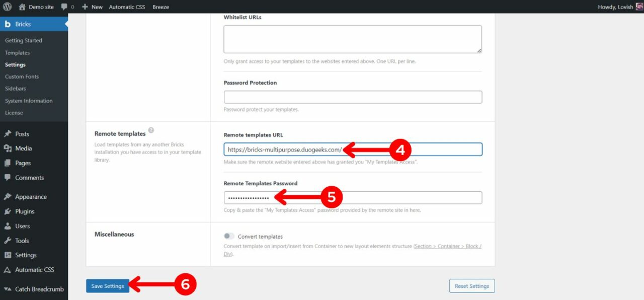Click Reset Settings
The width and height of the screenshot is (644, 300).
471,285
